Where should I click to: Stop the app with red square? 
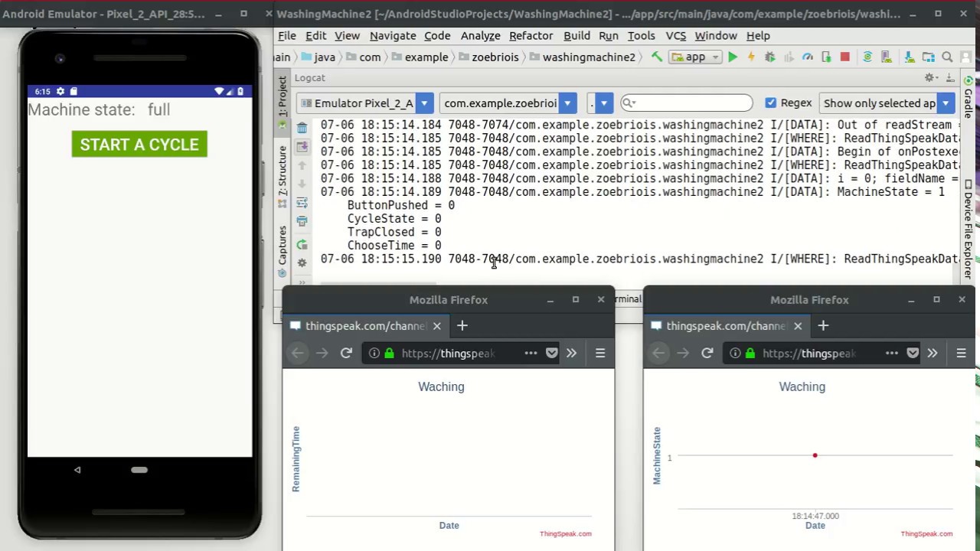pyautogui.click(x=844, y=57)
